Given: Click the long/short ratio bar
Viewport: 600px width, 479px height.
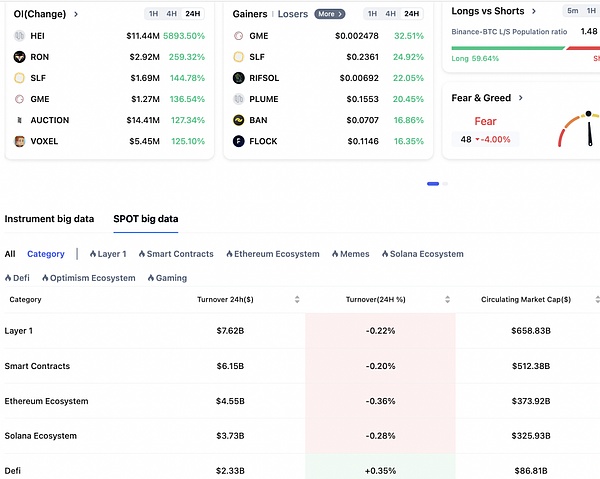Looking at the screenshot, I should 525,48.
